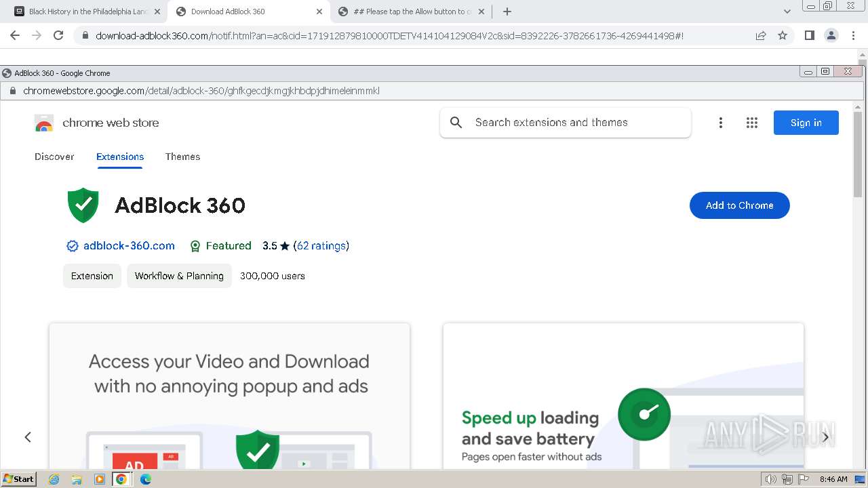The height and width of the screenshot is (488, 868).
Task: Click the Extension category chip
Action: (92, 276)
